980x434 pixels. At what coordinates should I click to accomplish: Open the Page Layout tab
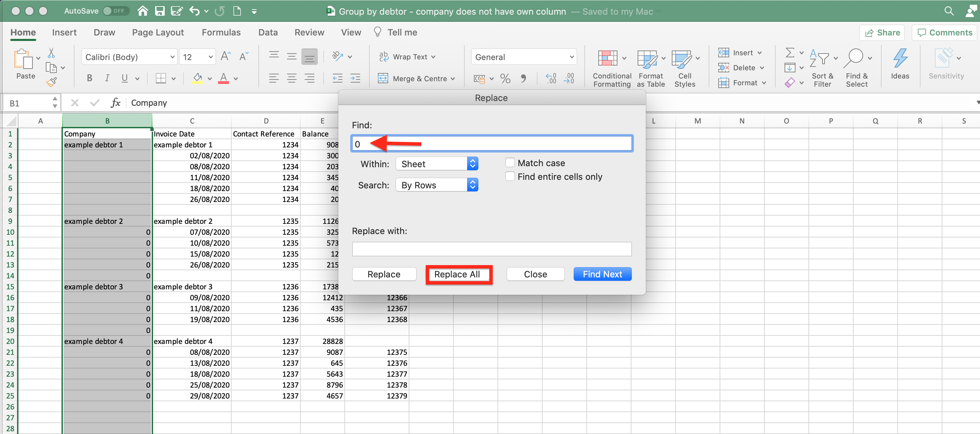point(158,32)
